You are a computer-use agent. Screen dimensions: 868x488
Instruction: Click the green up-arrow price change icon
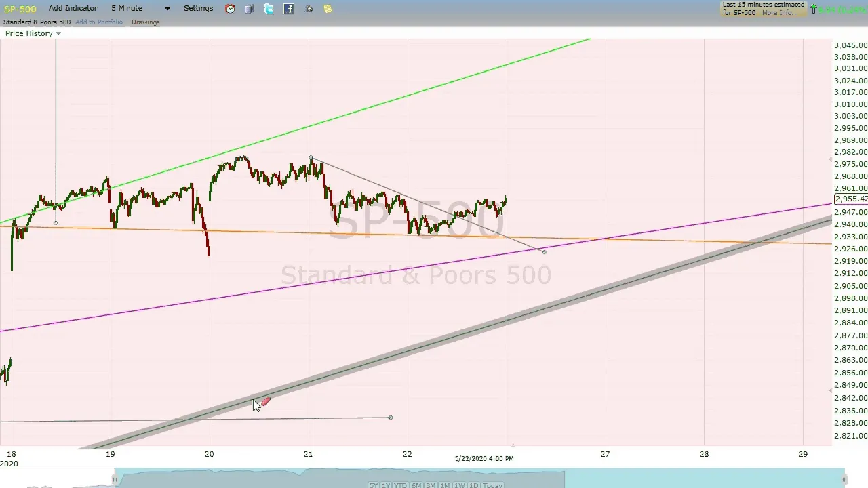814,9
